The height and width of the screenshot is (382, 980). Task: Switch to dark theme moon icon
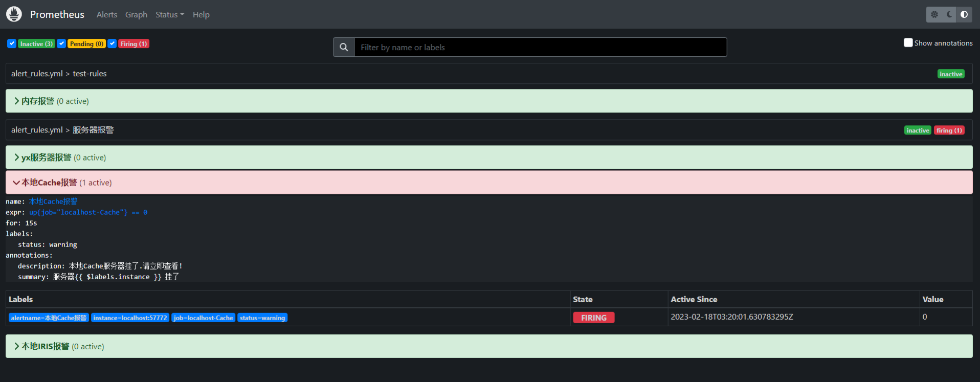click(949, 14)
